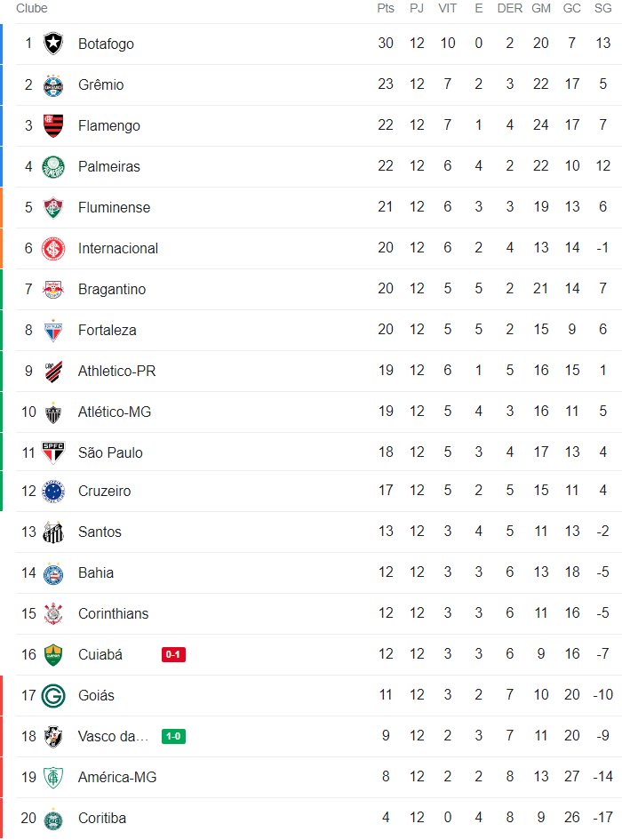Click the Cruzeiro club crest icon
622x840 pixels.
pos(53,491)
